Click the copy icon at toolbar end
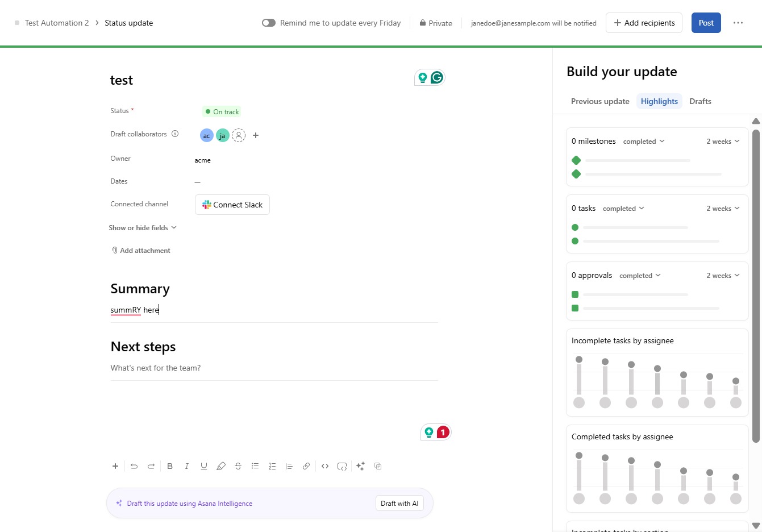This screenshot has width=762, height=532. click(x=378, y=466)
